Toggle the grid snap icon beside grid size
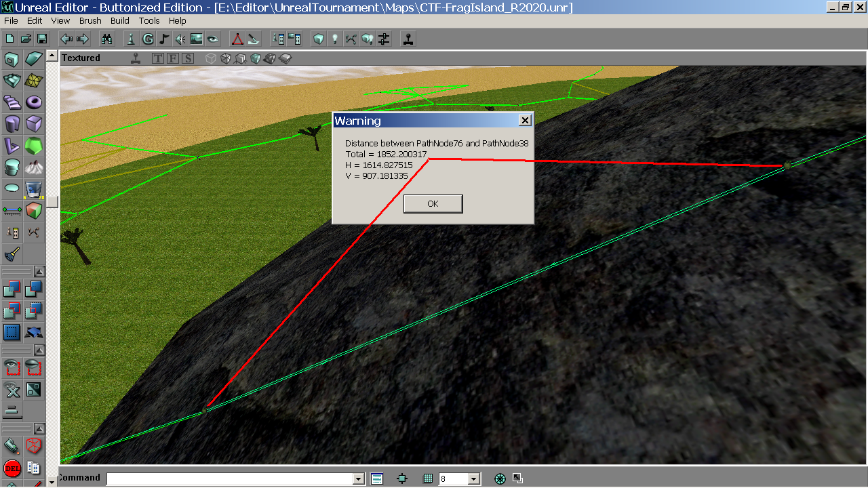Viewport: 868px width, 488px height. [428, 479]
